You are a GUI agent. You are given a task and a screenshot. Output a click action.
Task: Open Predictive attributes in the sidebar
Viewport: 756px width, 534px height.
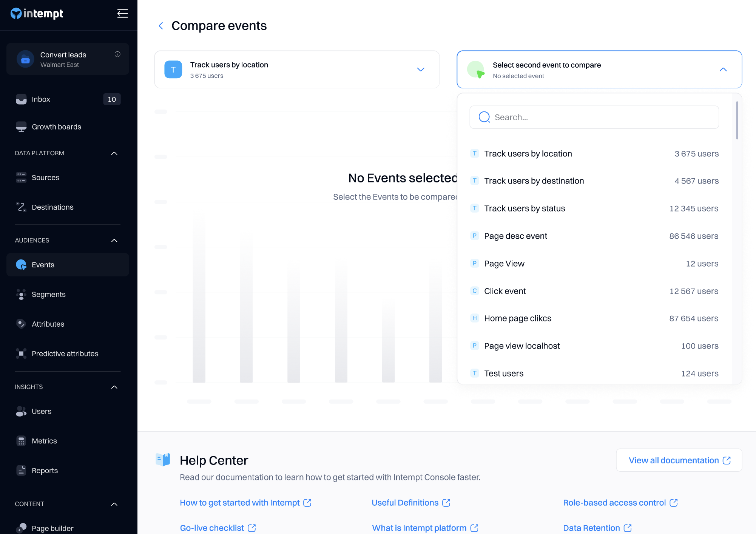click(65, 354)
